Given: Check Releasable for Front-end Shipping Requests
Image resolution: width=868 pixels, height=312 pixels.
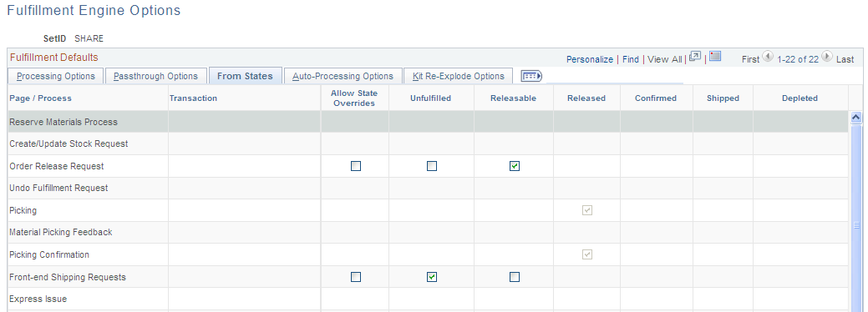Looking at the screenshot, I should pos(515,277).
